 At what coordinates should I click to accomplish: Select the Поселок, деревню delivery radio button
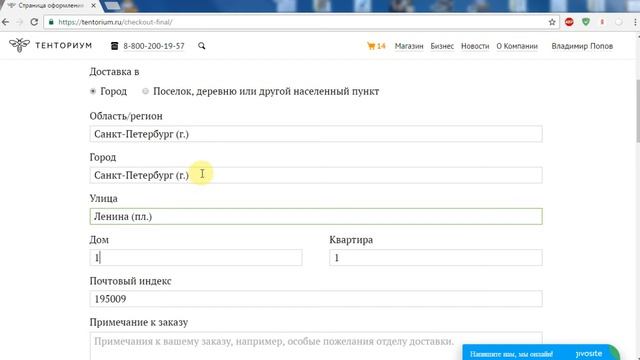(x=145, y=91)
